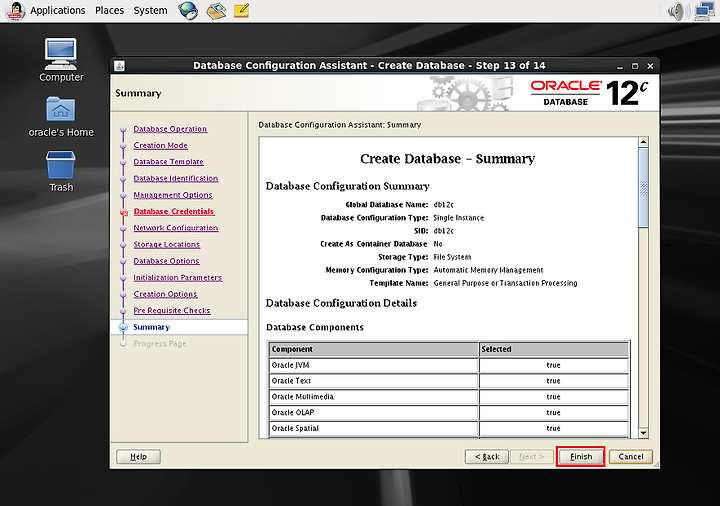Go to Initialization Parameters step
This screenshot has height=506, width=720.
tap(177, 278)
